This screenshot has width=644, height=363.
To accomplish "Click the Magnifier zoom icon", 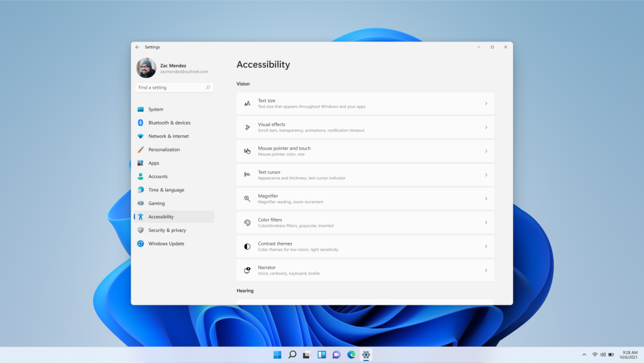I will click(247, 199).
